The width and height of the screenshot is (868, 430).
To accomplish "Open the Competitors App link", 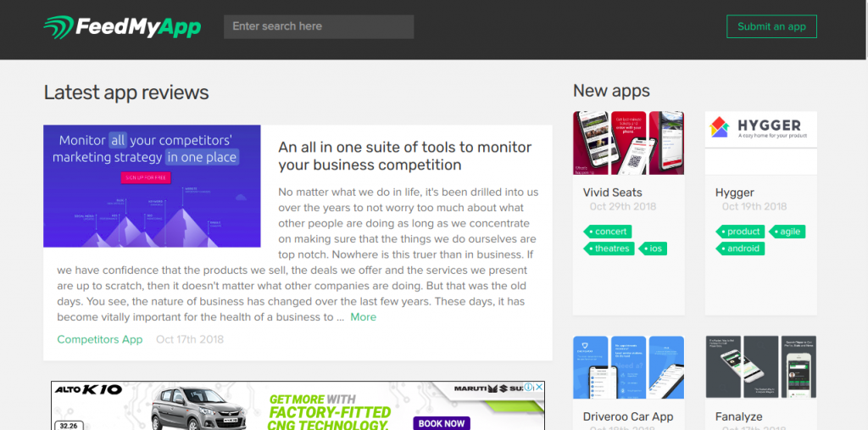I will tap(100, 339).
